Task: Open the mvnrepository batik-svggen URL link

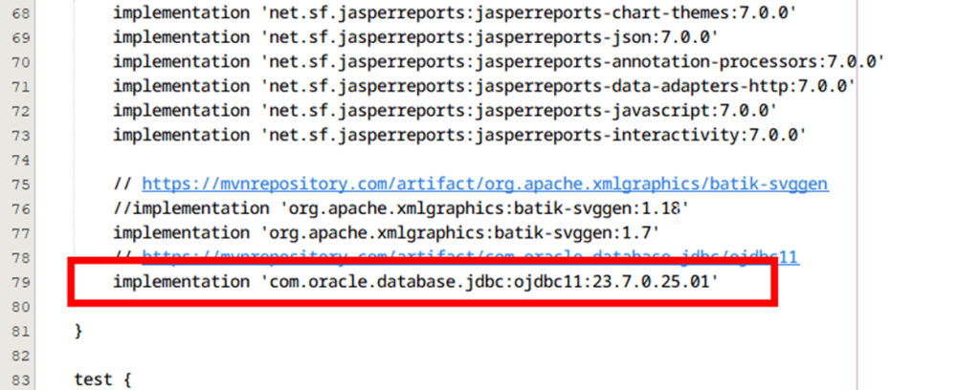Action: tap(484, 184)
